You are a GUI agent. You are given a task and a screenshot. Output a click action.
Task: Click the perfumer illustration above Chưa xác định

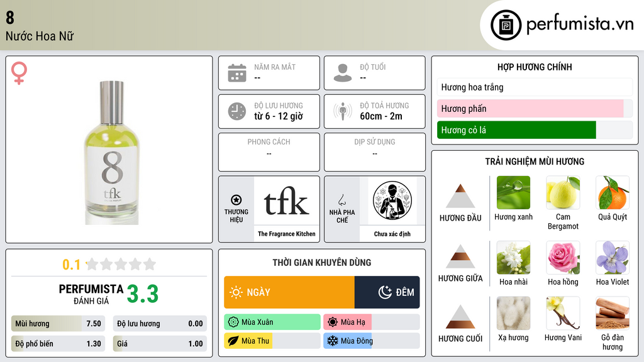[392, 200]
